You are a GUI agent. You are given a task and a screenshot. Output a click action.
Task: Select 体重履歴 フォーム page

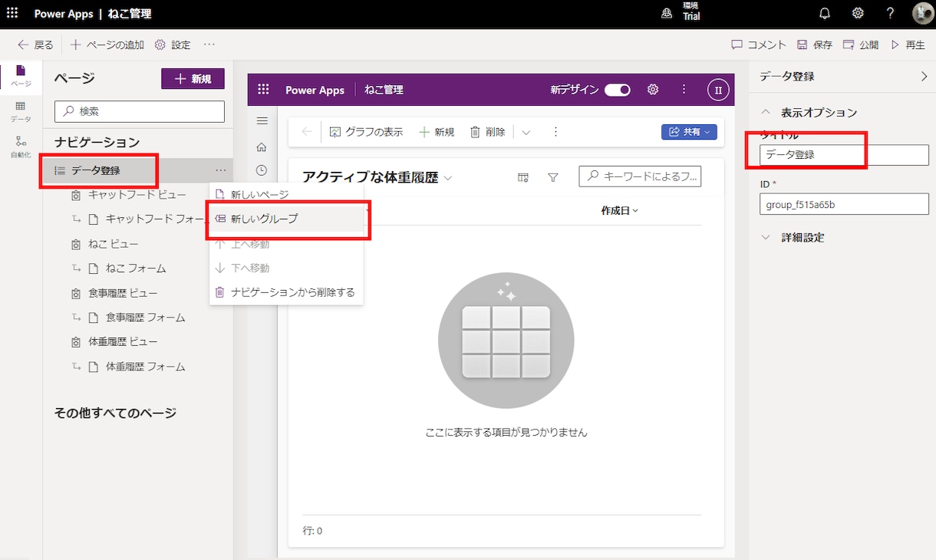(145, 367)
